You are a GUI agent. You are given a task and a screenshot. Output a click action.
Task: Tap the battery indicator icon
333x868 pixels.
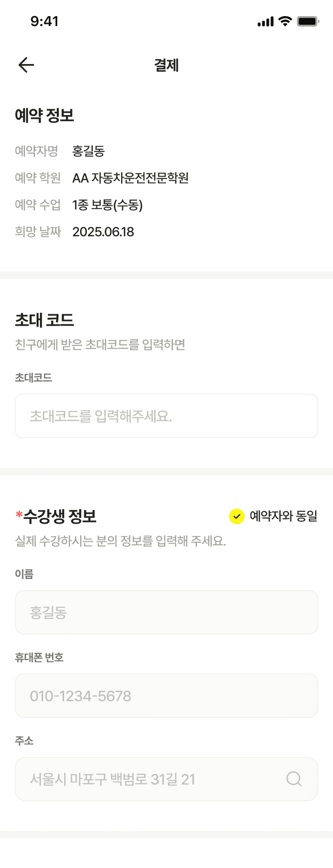pyautogui.click(x=308, y=21)
